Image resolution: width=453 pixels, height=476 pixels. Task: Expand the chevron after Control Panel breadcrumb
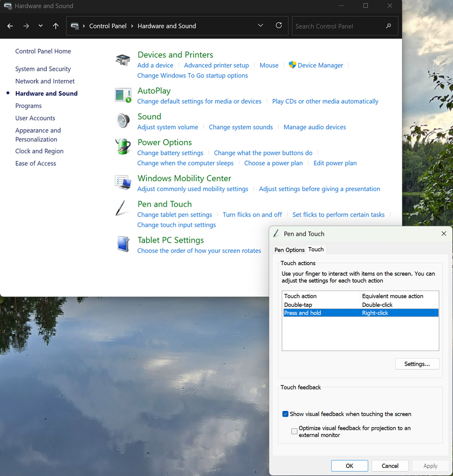[132, 26]
